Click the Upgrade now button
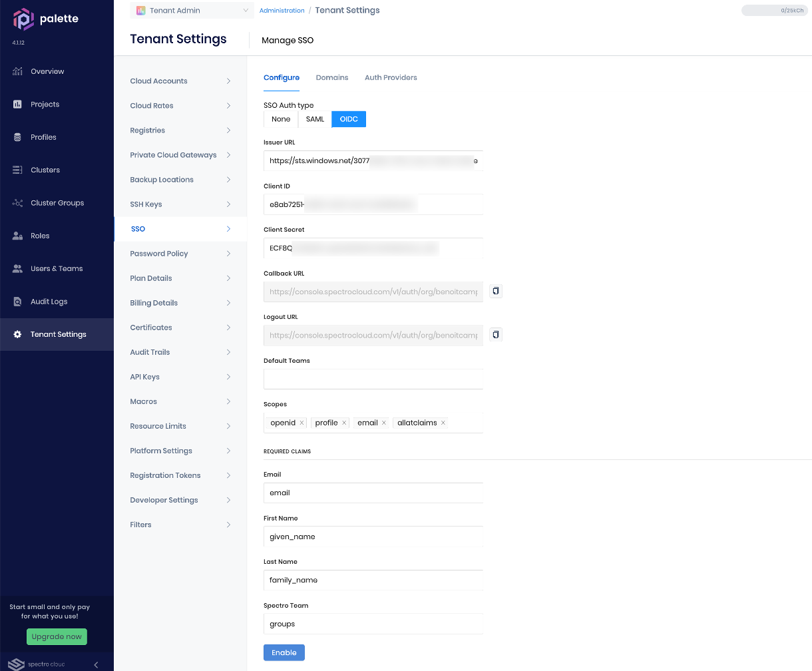The height and width of the screenshot is (671, 812). click(x=57, y=637)
